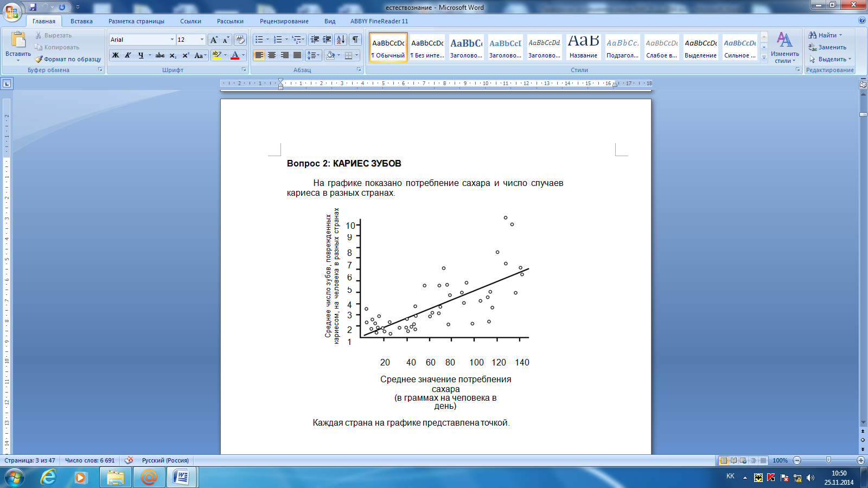Click the page count 'Страница: 3 из 47'
Screen dimensions: 868x488
tap(30, 460)
